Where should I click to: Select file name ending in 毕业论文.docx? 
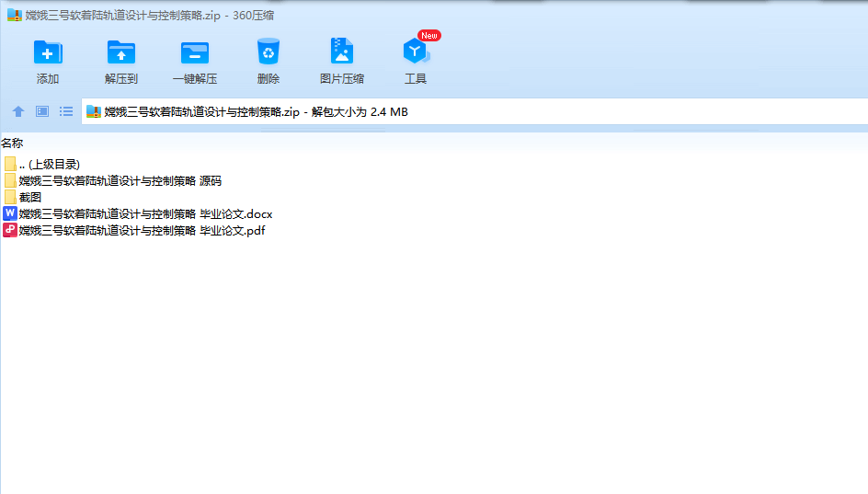pos(145,214)
